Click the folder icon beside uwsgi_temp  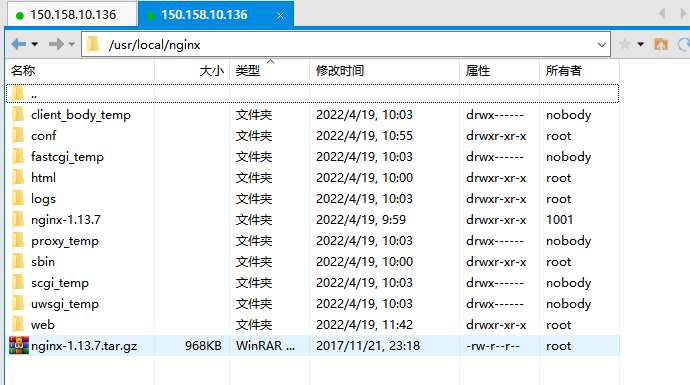18,304
